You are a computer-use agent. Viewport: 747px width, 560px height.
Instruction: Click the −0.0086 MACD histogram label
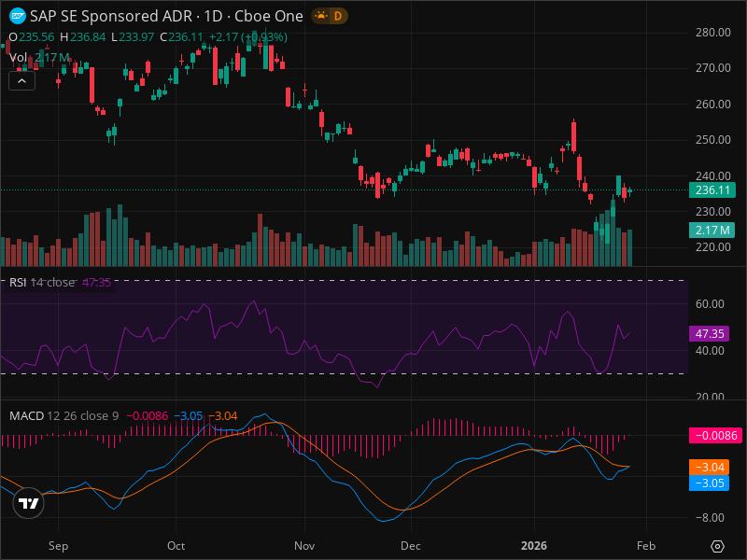pos(715,435)
